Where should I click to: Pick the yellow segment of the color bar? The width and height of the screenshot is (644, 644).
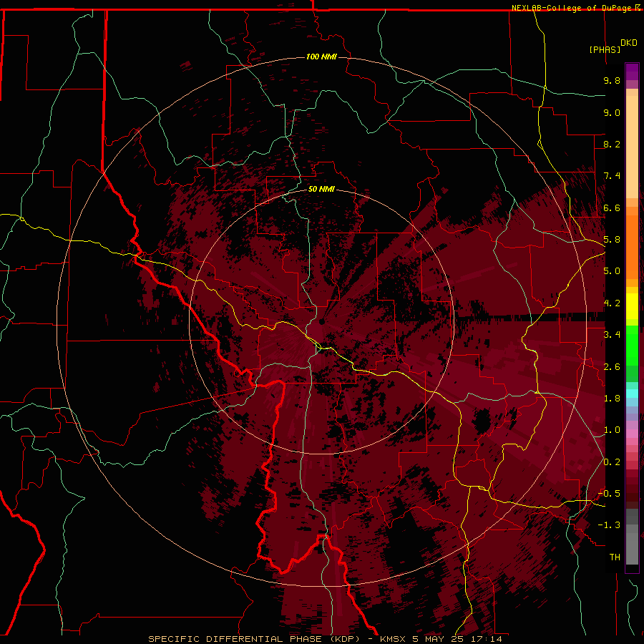click(x=632, y=306)
